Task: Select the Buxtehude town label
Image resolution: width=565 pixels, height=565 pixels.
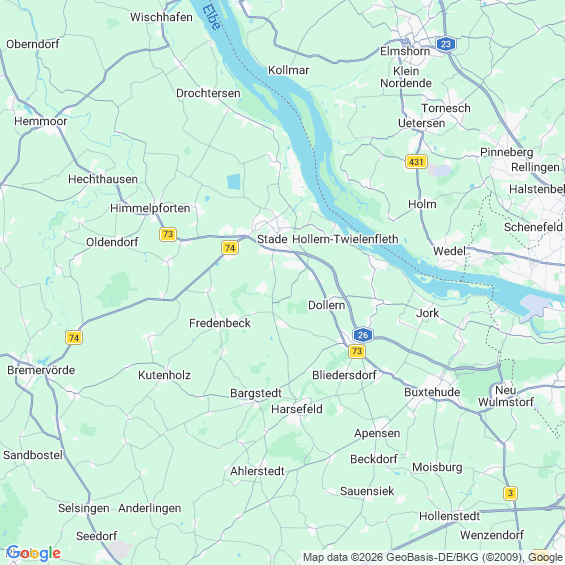Action: tap(432, 392)
